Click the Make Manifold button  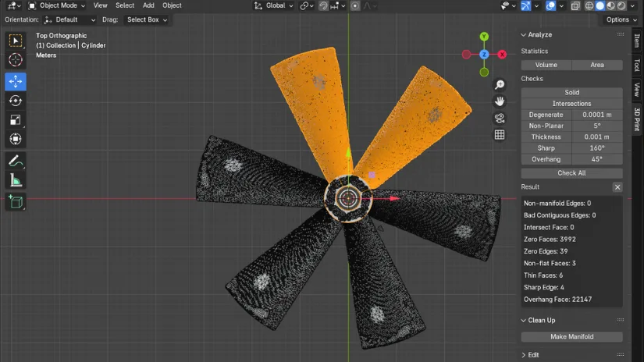tap(571, 336)
